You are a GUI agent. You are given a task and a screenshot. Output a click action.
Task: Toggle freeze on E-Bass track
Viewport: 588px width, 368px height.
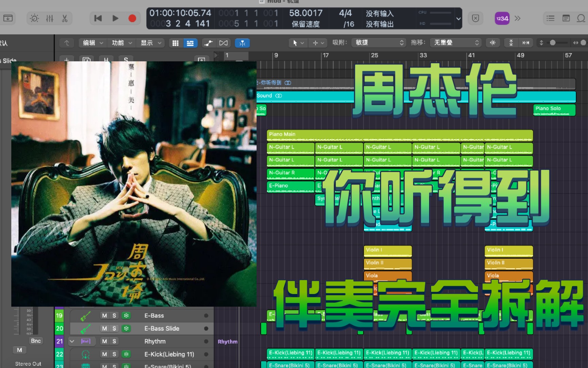[x=126, y=316]
